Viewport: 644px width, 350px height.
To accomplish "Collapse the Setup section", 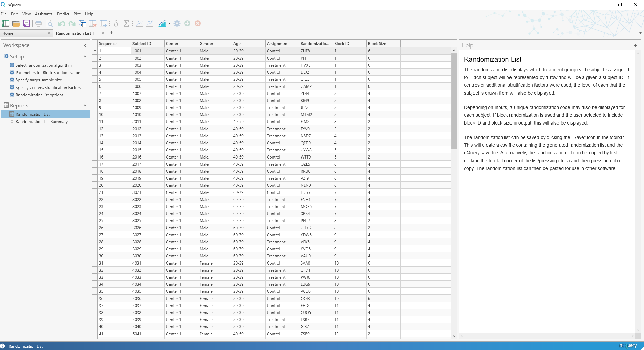I will pos(85,57).
